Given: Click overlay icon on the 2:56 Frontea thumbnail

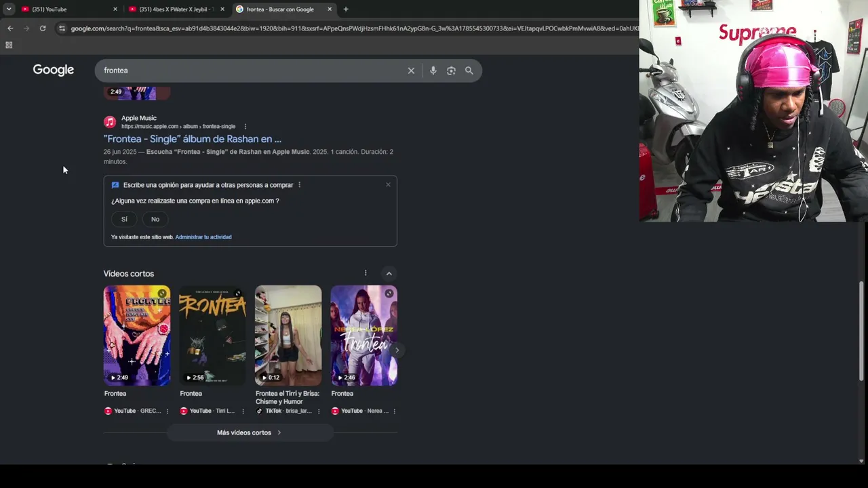Looking at the screenshot, I should (237, 293).
